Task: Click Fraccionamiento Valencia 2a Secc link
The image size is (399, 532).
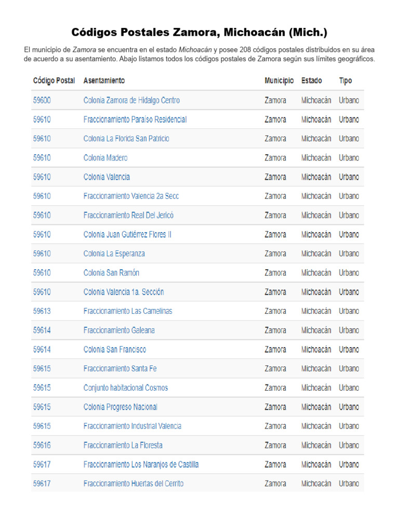Action: point(131,196)
